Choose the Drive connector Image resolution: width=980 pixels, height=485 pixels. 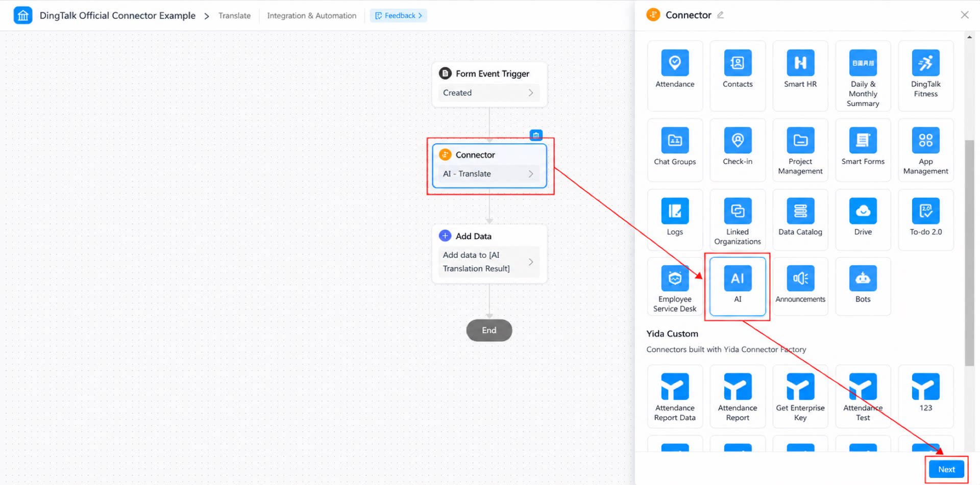[863, 220]
